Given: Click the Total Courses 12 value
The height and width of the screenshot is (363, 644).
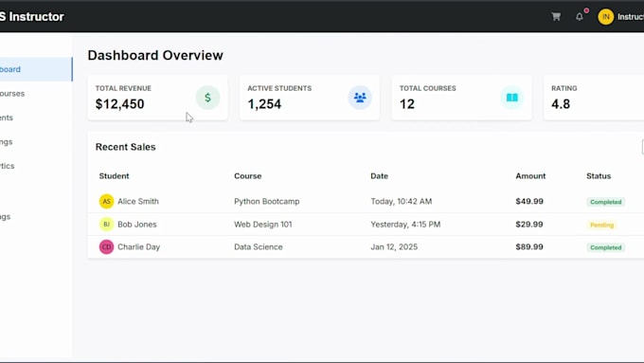Looking at the screenshot, I should tap(407, 104).
